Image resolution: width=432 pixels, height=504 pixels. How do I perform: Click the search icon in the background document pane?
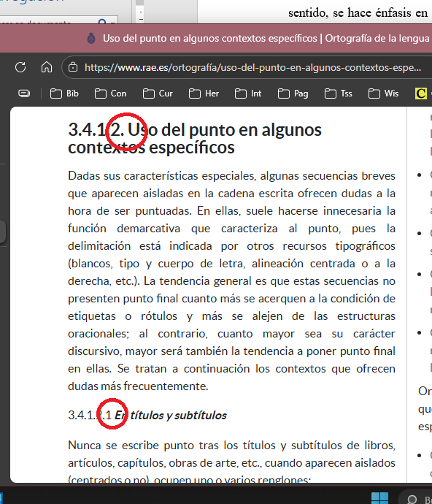tap(102, 22)
